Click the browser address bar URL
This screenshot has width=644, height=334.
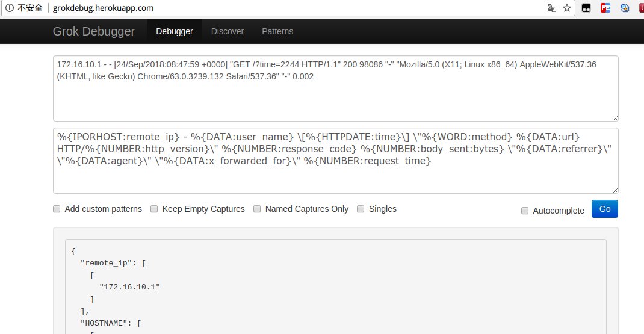[x=103, y=8]
